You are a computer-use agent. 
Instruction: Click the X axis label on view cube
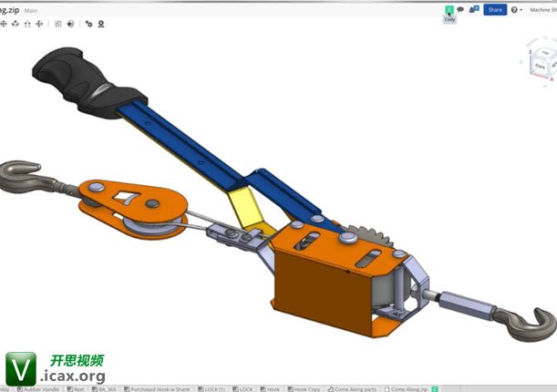[x=552, y=79]
